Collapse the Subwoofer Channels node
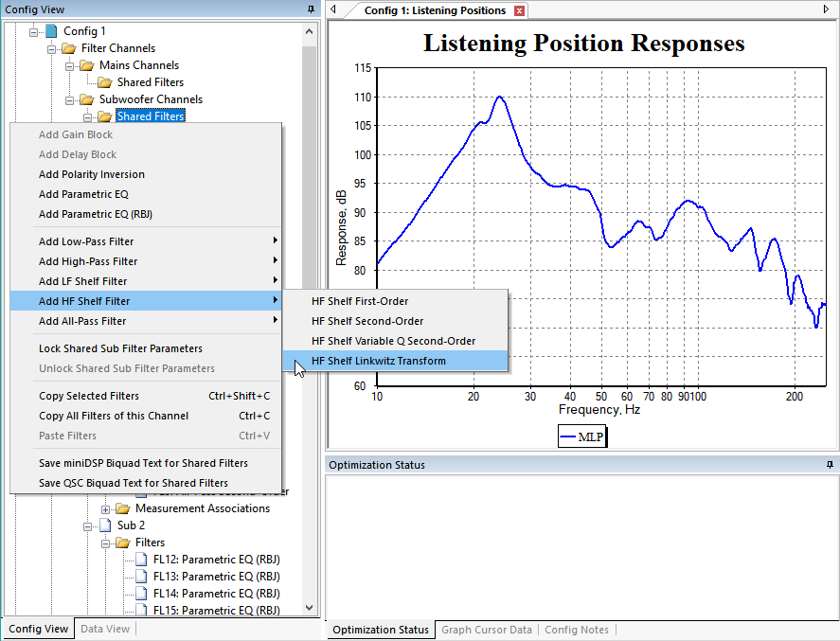 pyautogui.click(x=70, y=100)
